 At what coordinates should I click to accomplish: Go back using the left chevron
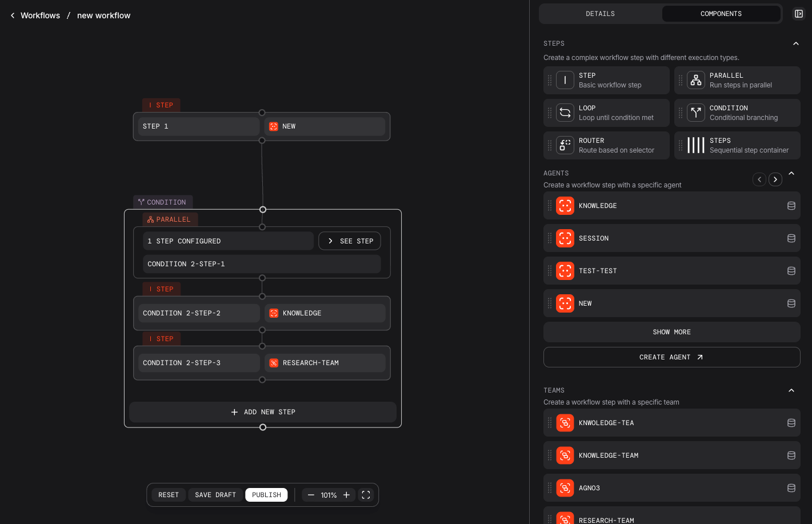pyautogui.click(x=13, y=15)
